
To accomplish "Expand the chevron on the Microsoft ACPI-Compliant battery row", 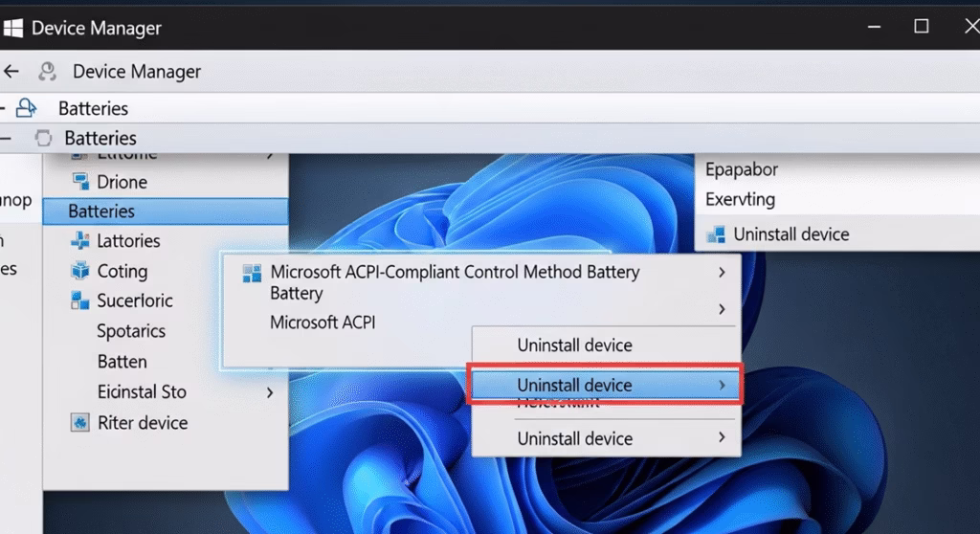I will [x=722, y=273].
